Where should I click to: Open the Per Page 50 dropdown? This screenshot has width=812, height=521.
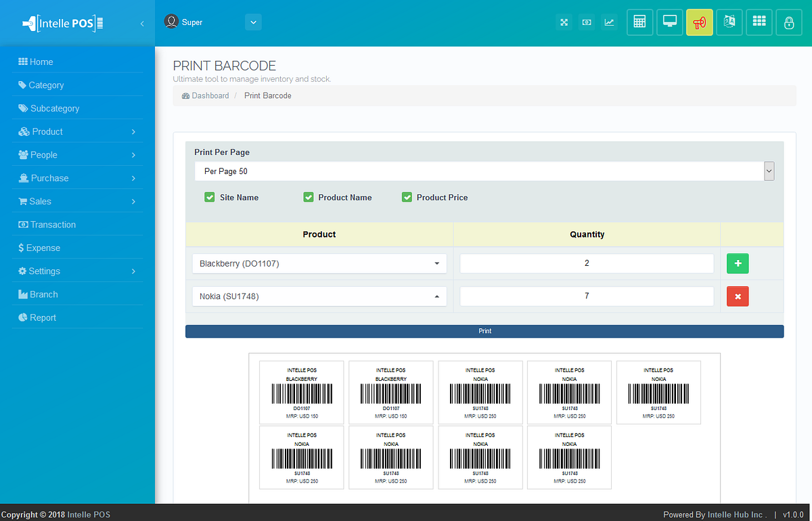pyautogui.click(x=769, y=171)
